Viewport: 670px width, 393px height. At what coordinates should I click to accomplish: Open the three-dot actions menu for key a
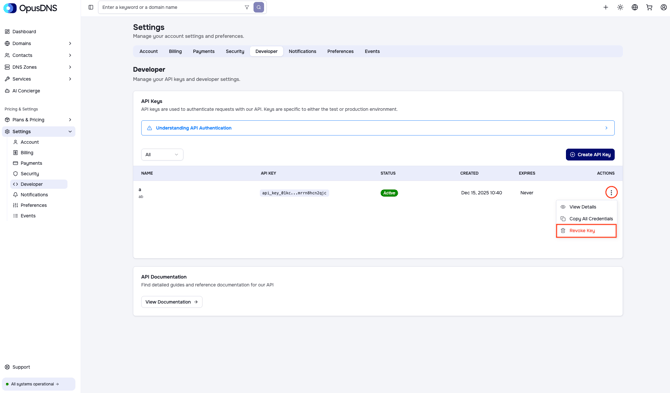[x=611, y=193]
